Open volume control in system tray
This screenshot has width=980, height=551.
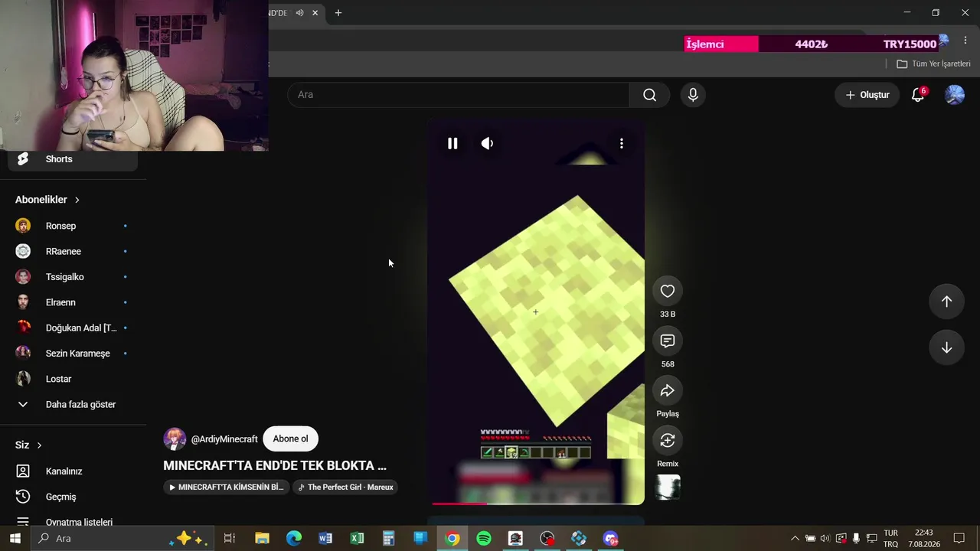(x=825, y=539)
